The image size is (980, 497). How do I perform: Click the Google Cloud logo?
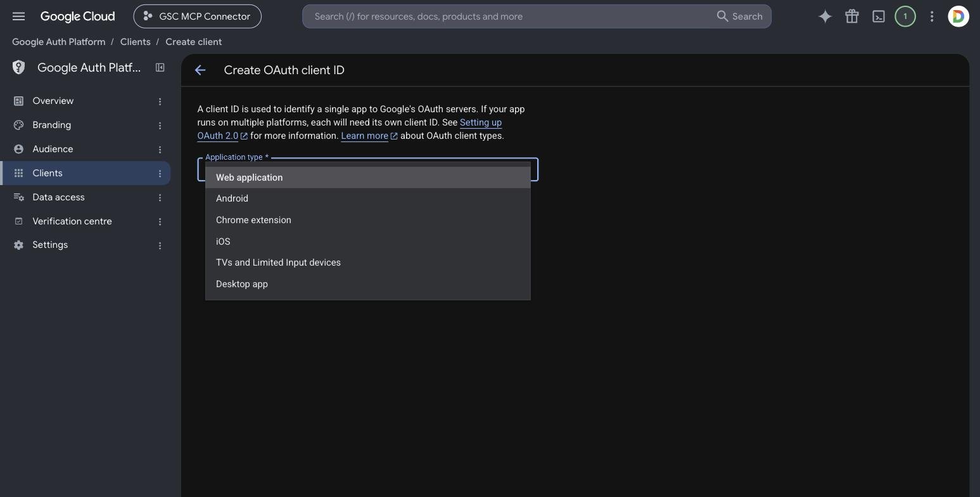[77, 16]
